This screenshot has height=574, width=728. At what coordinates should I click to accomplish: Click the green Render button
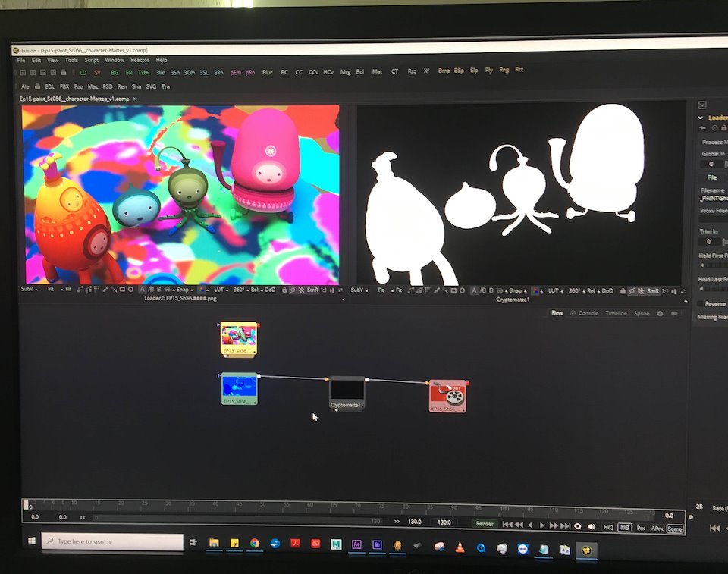coord(485,524)
